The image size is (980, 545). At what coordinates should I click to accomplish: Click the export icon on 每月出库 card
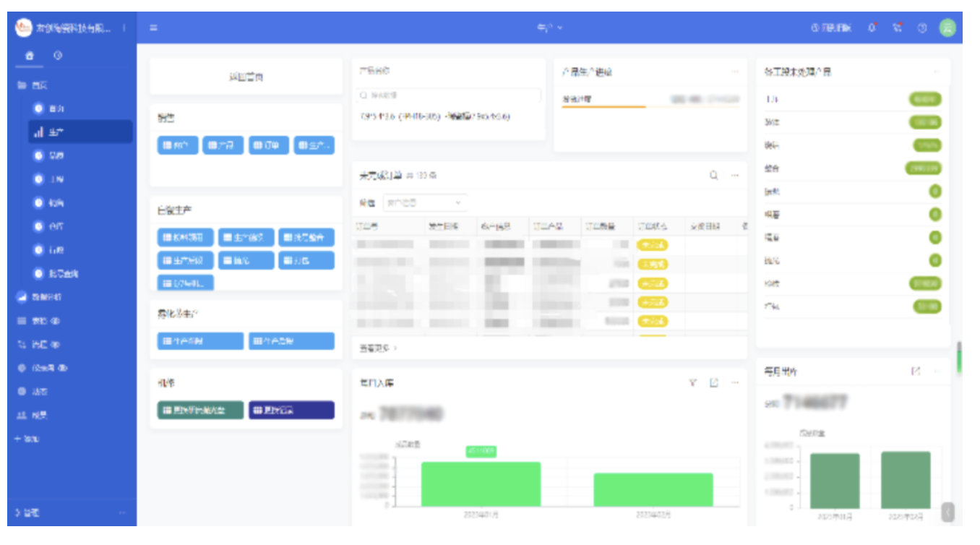pyautogui.click(x=916, y=371)
